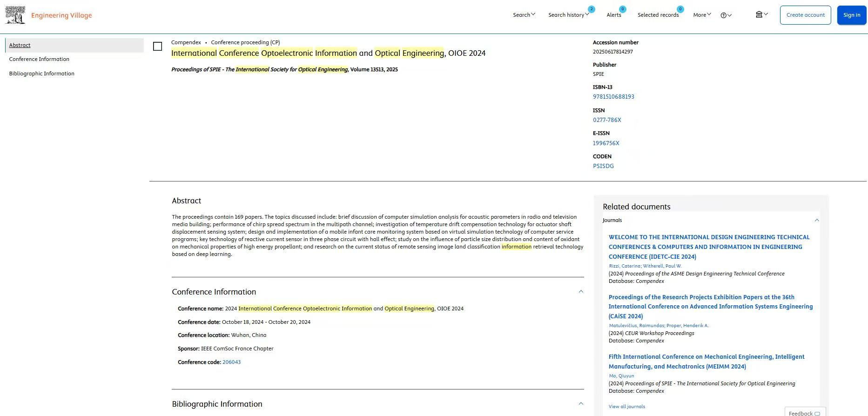Image resolution: width=868 pixels, height=416 pixels.
Task: Click the Related documents heading
Action: click(636, 207)
